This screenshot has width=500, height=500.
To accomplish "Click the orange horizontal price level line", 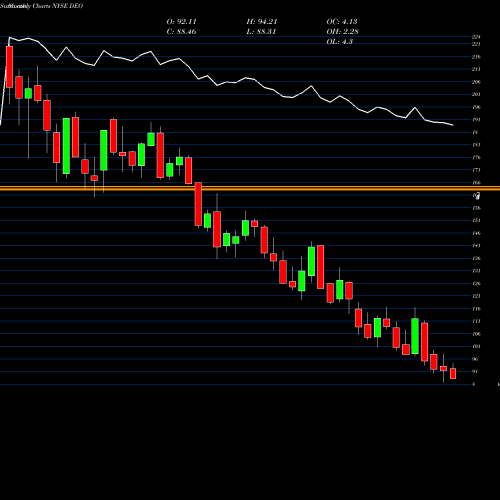I will click(x=250, y=189).
